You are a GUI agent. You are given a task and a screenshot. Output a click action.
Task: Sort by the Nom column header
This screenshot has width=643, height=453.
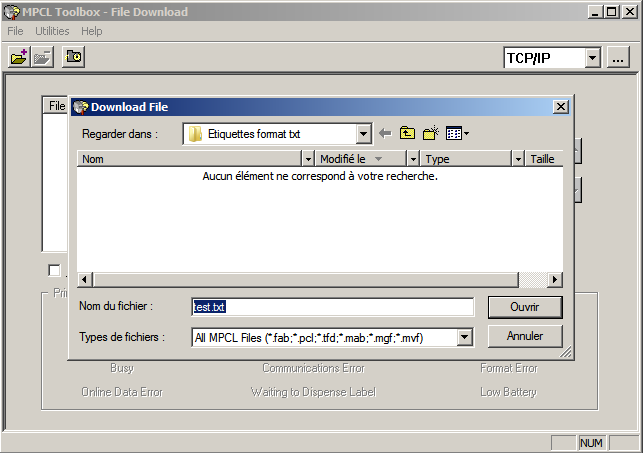point(189,159)
